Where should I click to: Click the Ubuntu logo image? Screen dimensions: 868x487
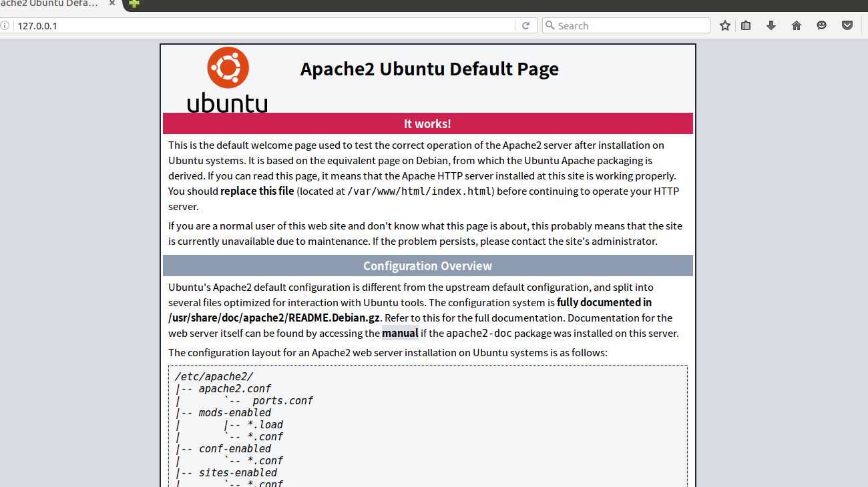coord(228,79)
